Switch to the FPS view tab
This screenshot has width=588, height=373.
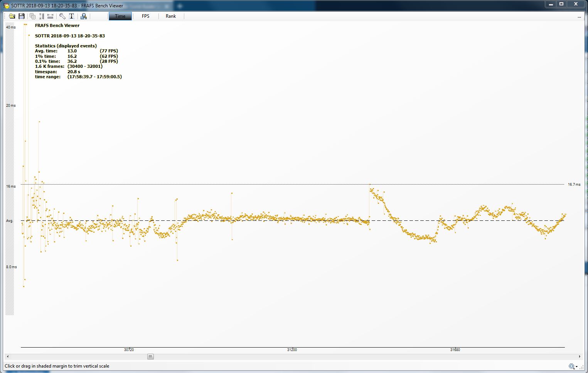coord(145,16)
